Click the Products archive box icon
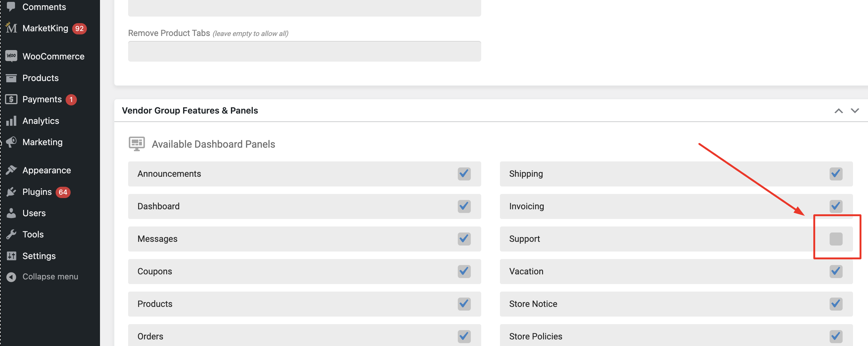 [x=11, y=78]
